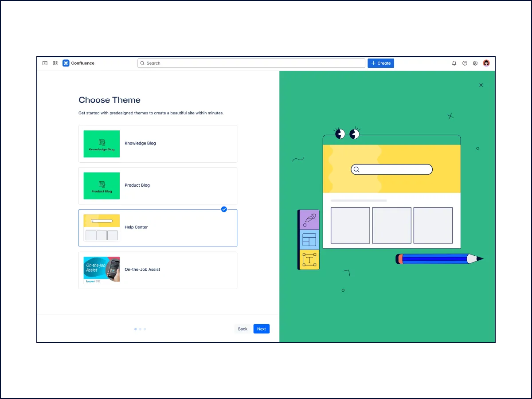Click the selected checkmark on Help Center
Screen dimensions: 532x399
(224, 209)
